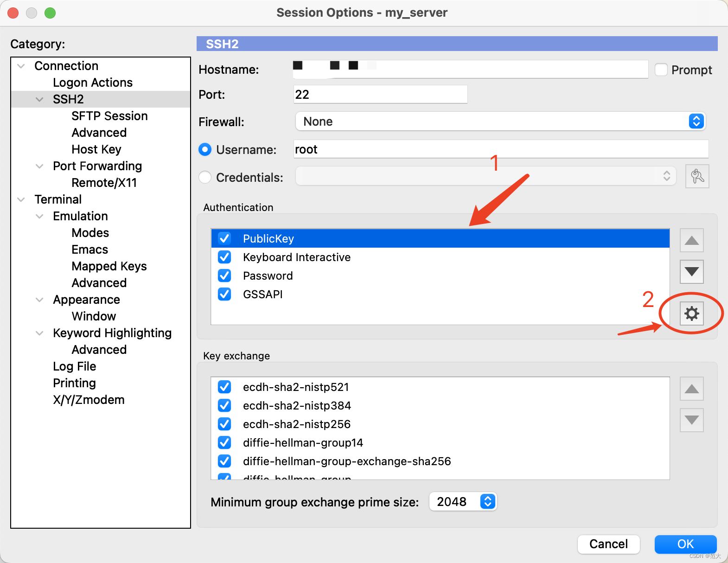Screen dimensions: 728x563
Task: Select Emacs category
Action: point(90,250)
